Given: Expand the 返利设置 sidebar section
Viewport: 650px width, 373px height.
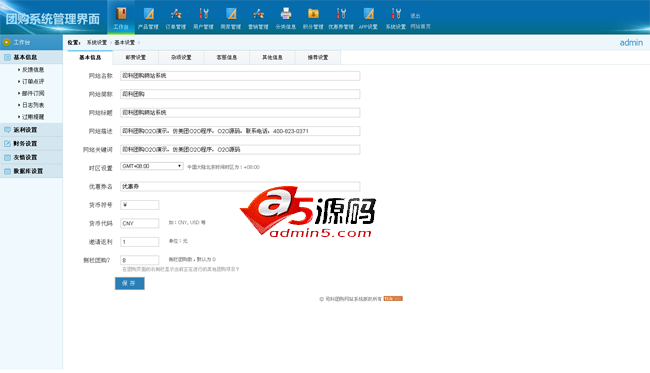Looking at the screenshot, I should coord(31,130).
